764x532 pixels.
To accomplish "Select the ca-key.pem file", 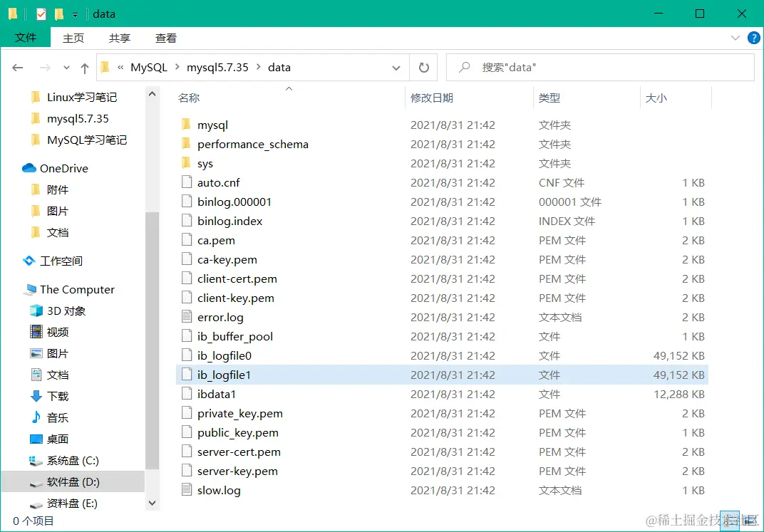I will click(x=442, y=259).
